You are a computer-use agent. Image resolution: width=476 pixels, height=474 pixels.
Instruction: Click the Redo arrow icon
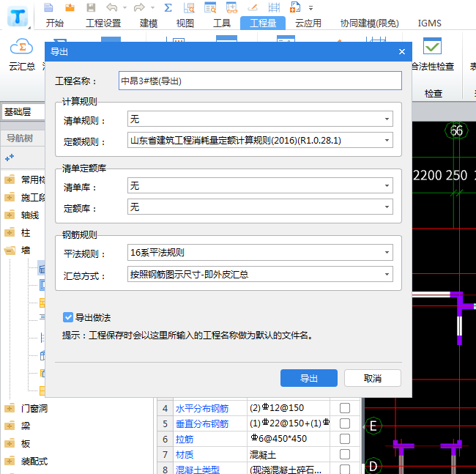pyautogui.click(x=139, y=7)
